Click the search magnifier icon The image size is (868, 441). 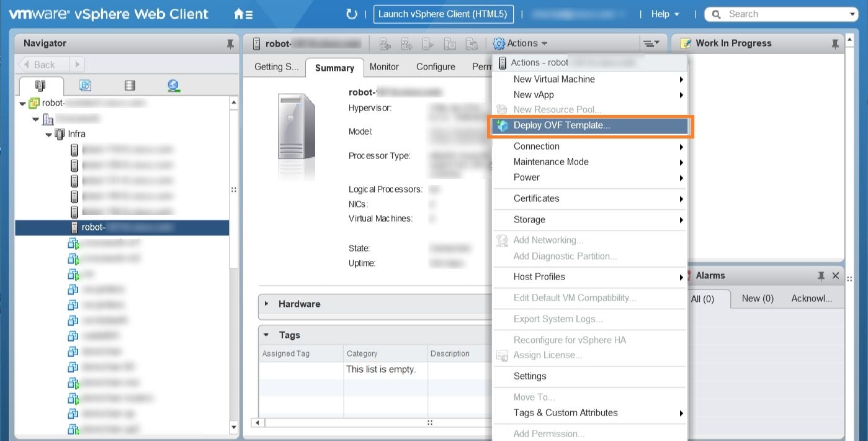[717, 14]
